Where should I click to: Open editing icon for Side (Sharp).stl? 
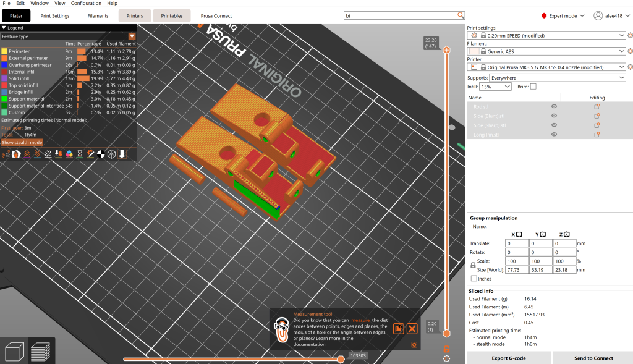point(597,125)
